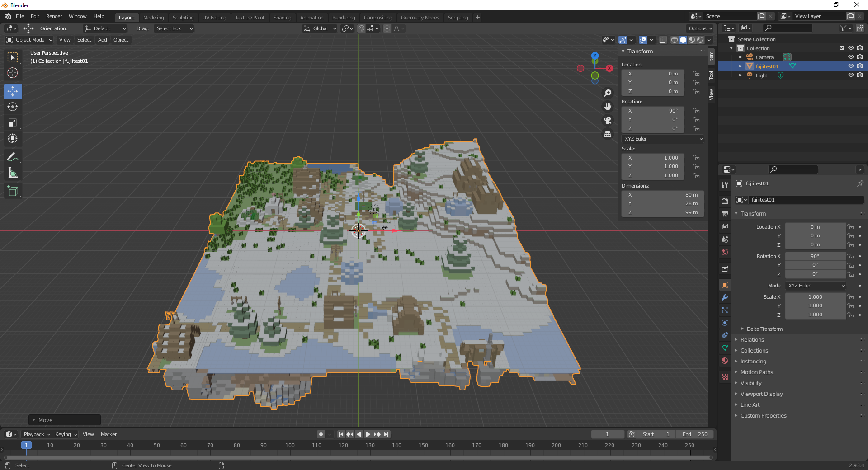Open the Texture properties checker tab
The height and width of the screenshot is (470, 868).
point(725,377)
